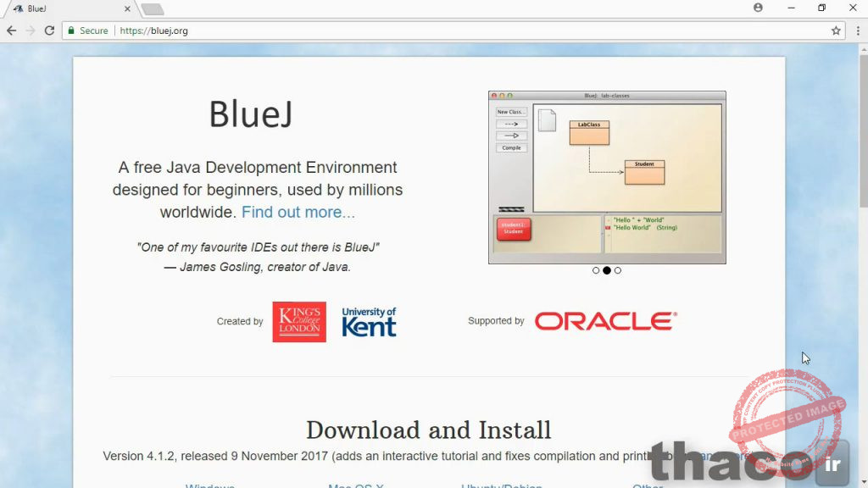Focus the address bar showing bluej.org

(424, 30)
